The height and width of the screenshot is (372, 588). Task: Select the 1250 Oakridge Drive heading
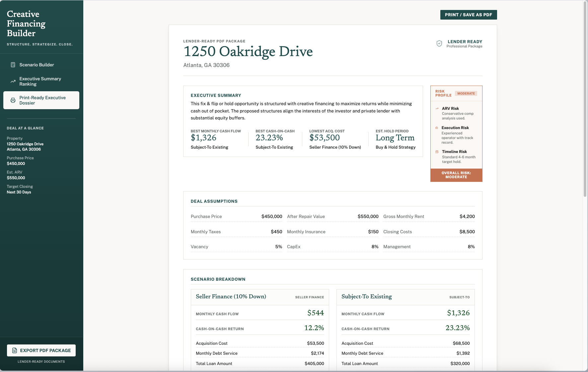coord(248,51)
